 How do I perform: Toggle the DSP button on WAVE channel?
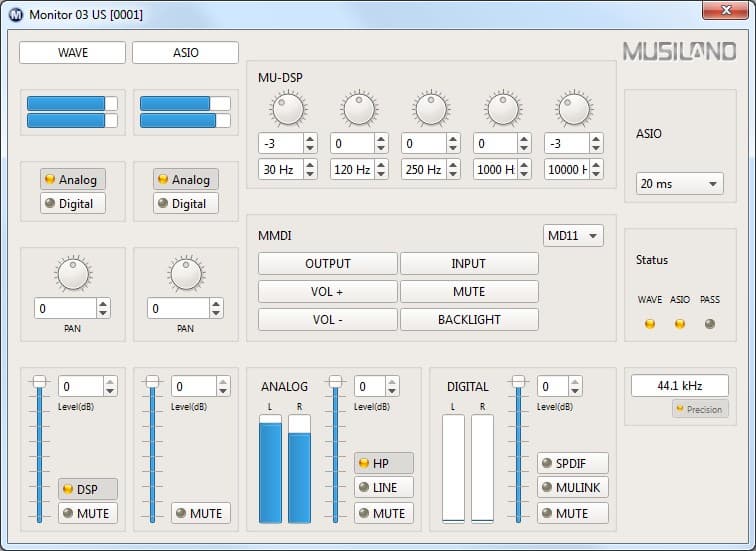pos(87,489)
